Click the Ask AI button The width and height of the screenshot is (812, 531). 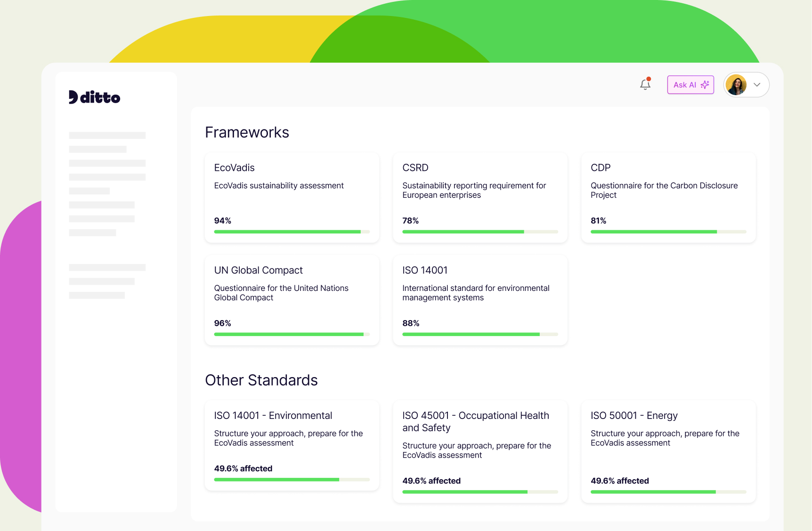click(x=690, y=85)
